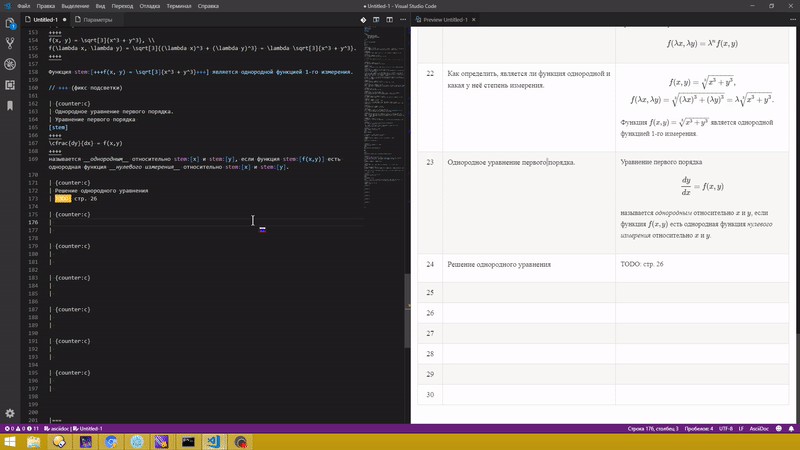Open the editor's more actions ellipsis
The image size is (800, 450).
(x=403, y=20)
